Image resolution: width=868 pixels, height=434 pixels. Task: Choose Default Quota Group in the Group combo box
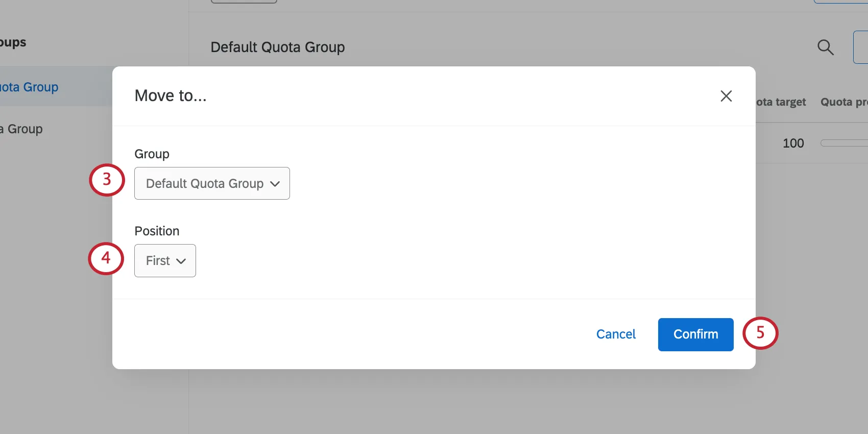point(204,183)
